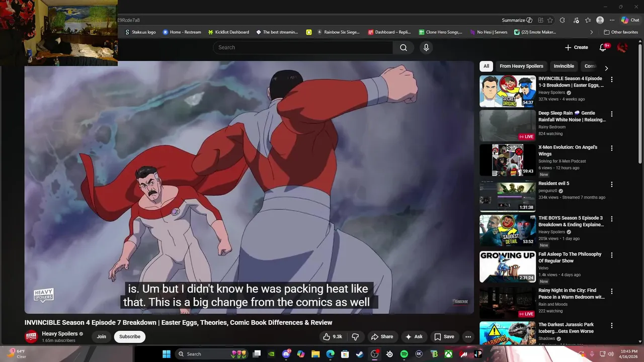Open YouTube notifications bell
644x362 pixels.
coord(603,47)
